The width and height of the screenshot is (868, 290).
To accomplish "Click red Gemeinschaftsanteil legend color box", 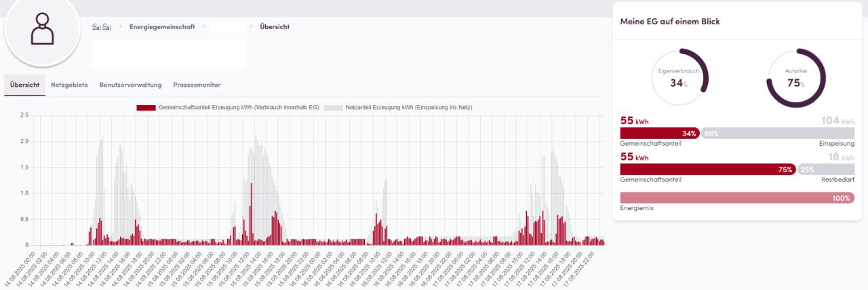I will (146, 108).
